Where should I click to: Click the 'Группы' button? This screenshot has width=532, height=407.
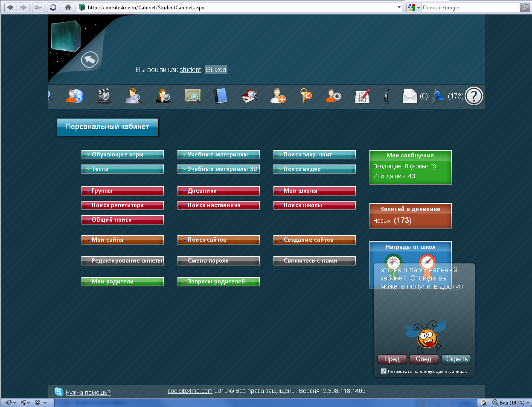122,191
